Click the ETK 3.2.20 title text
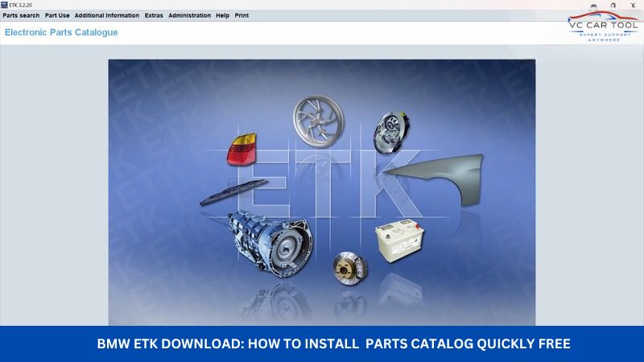This screenshot has height=362, width=644. [21, 6]
